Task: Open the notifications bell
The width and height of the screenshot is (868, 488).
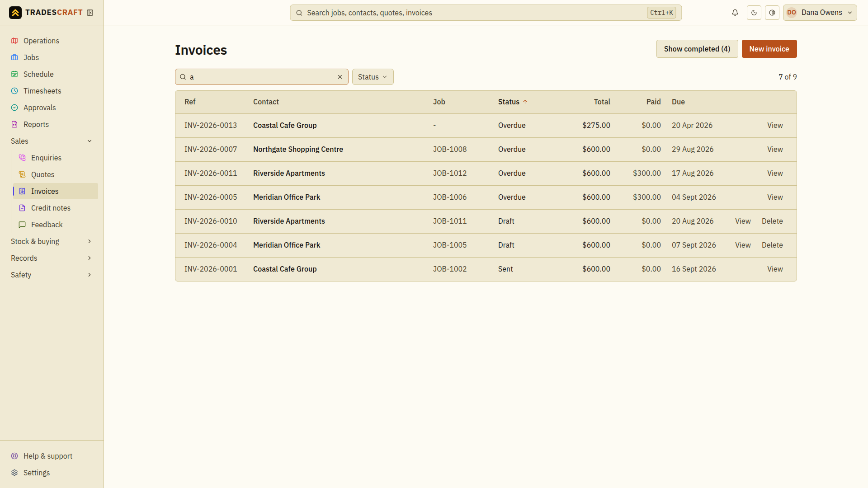Action: coord(735,13)
